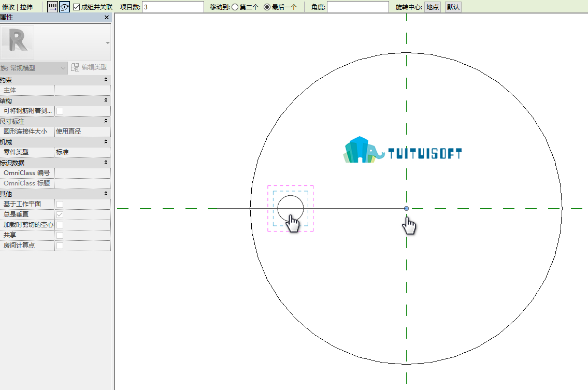The height and width of the screenshot is (390, 588).
Task: Toggle the 成组并关联 checkbox
Action: point(77,7)
